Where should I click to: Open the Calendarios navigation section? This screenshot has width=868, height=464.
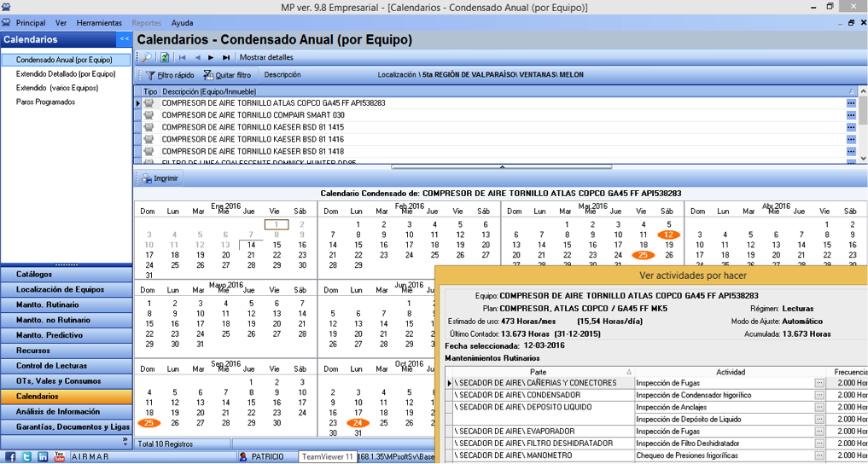click(67, 397)
